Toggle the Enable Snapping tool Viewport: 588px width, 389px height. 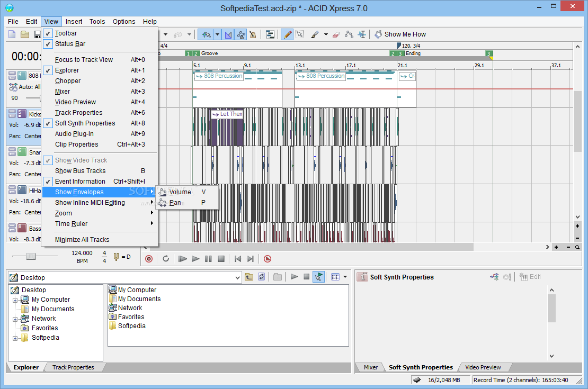[206, 34]
